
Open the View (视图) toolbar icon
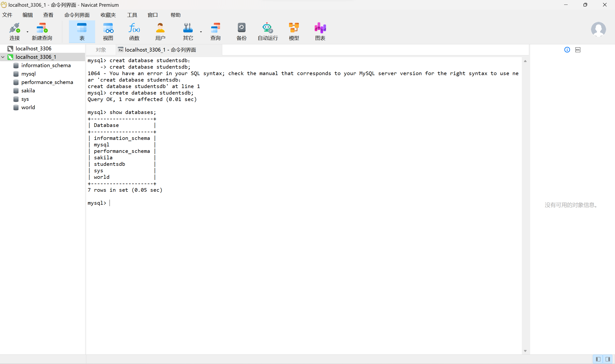click(x=108, y=31)
